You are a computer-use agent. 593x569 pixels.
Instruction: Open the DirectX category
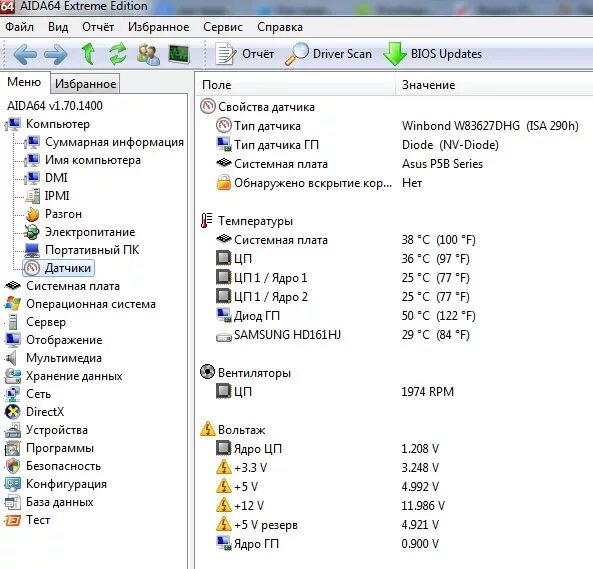45,412
